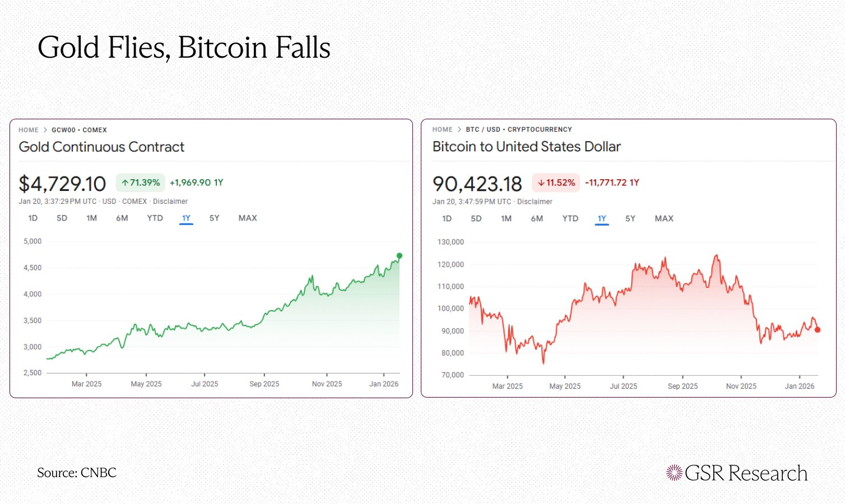
Task: Click breadcrumb chevron beside HOME in Bitcoin panel
Action: tap(459, 129)
